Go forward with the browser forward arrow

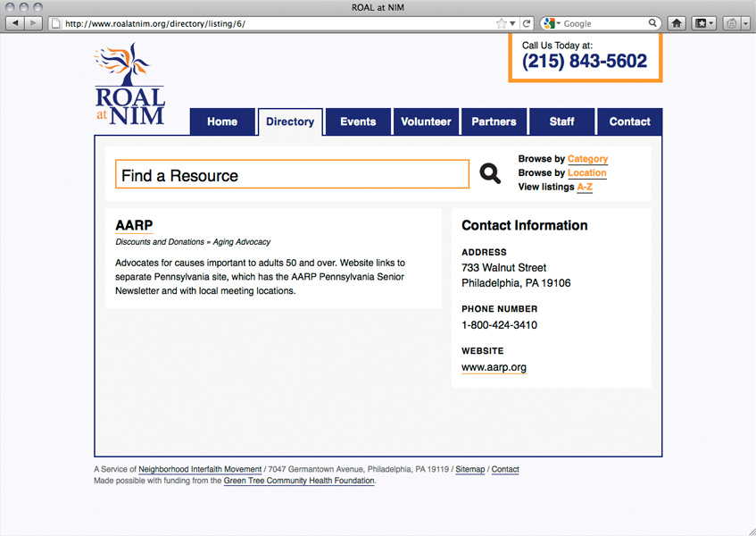33,22
